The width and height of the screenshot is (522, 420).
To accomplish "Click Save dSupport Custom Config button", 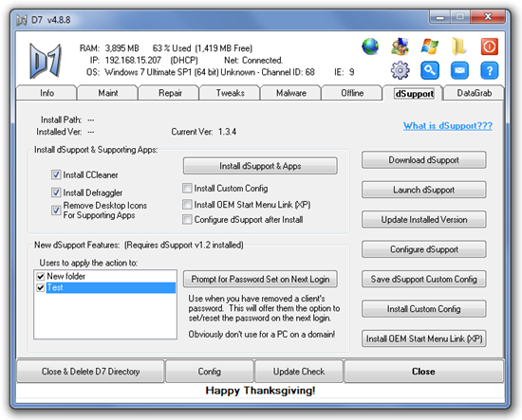I will coord(424,279).
